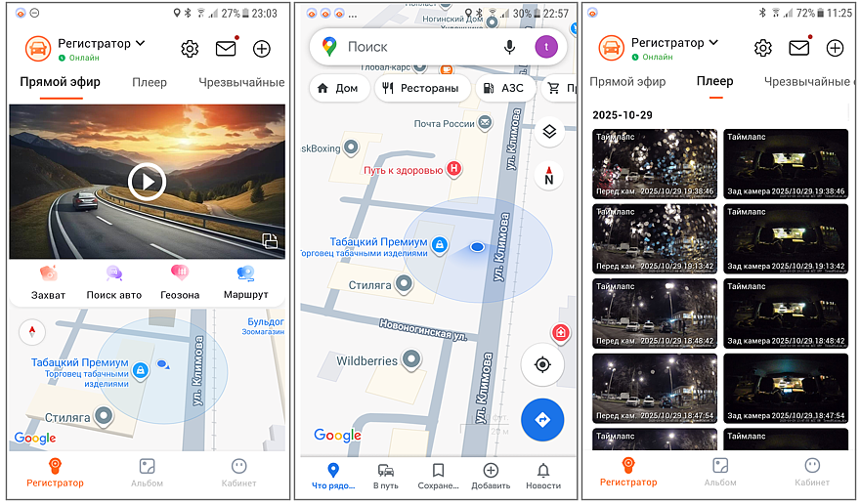
Task: Tap the Захват capture icon
Action: [x=48, y=274]
